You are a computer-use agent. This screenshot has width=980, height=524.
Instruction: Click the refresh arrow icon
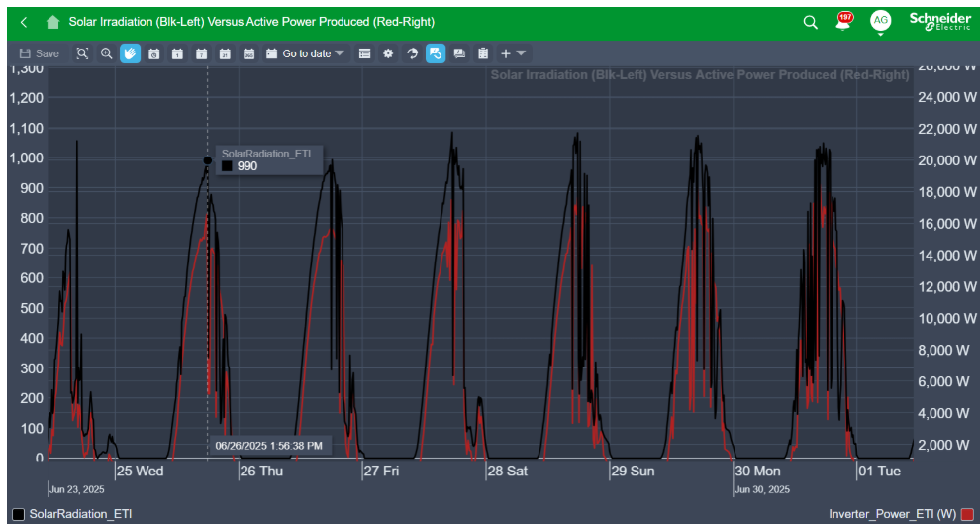(412, 53)
